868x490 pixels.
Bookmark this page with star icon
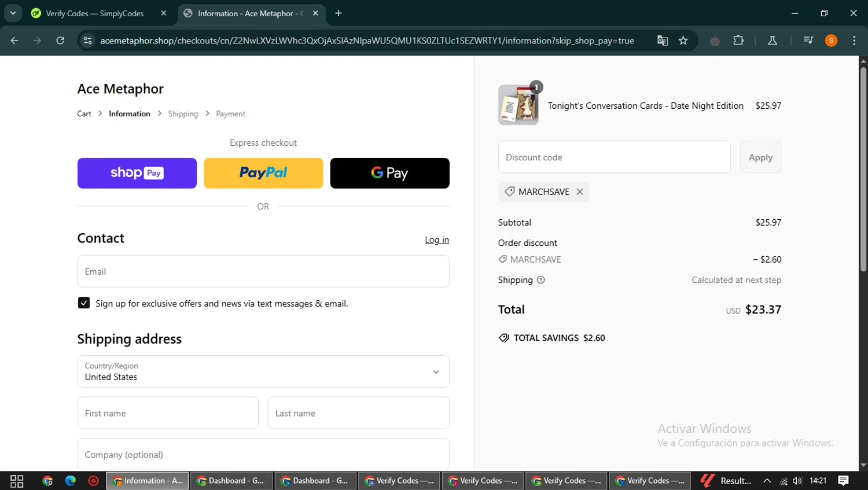[x=683, y=40]
